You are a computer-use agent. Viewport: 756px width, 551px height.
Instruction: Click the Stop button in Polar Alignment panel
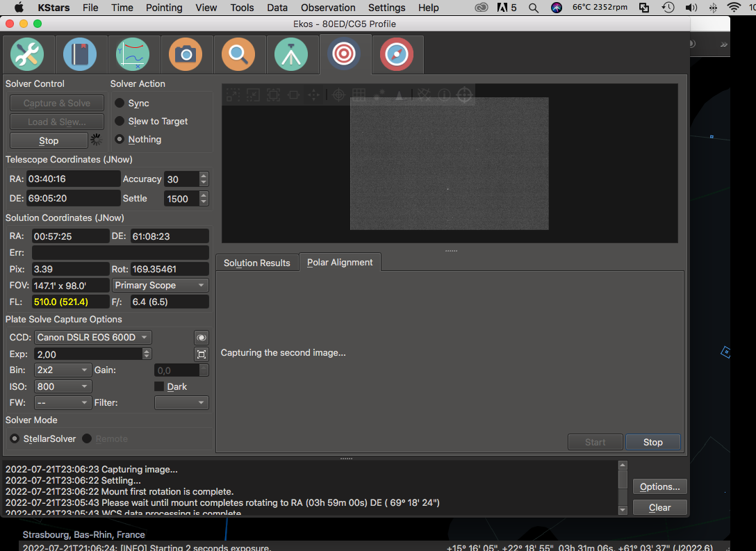pos(653,442)
